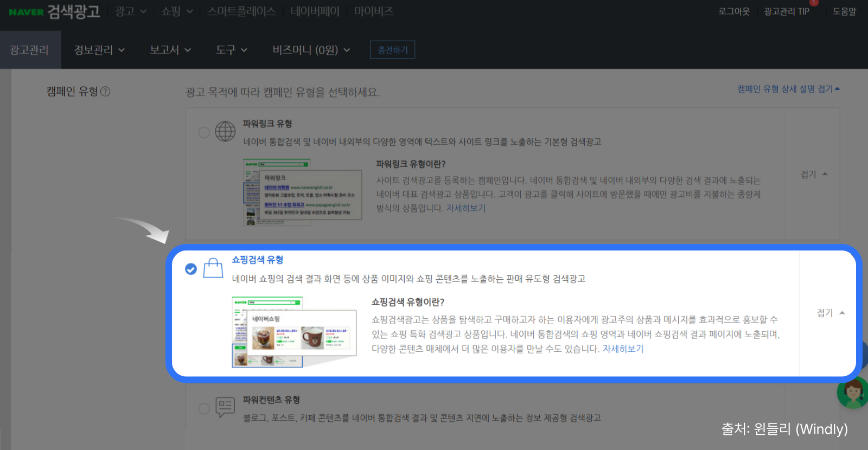Go to 마이비즈
The image size is (868, 450).
(374, 11)
